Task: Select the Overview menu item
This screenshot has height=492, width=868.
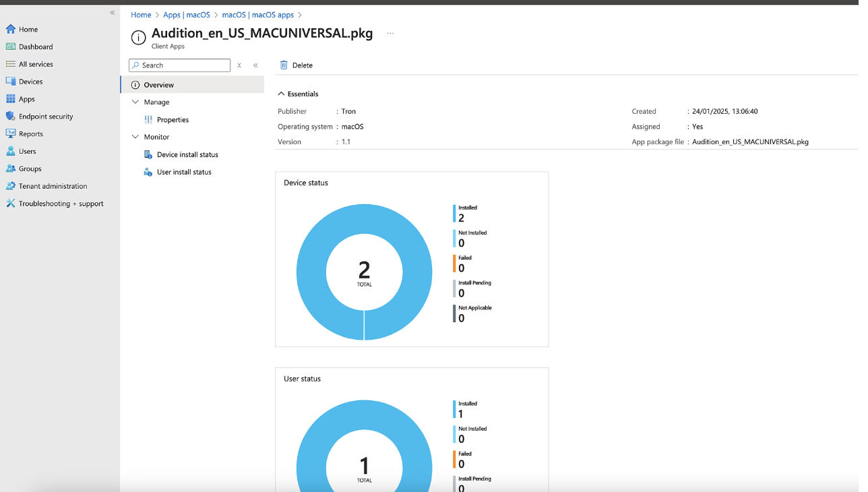Action: click(193, 85)
